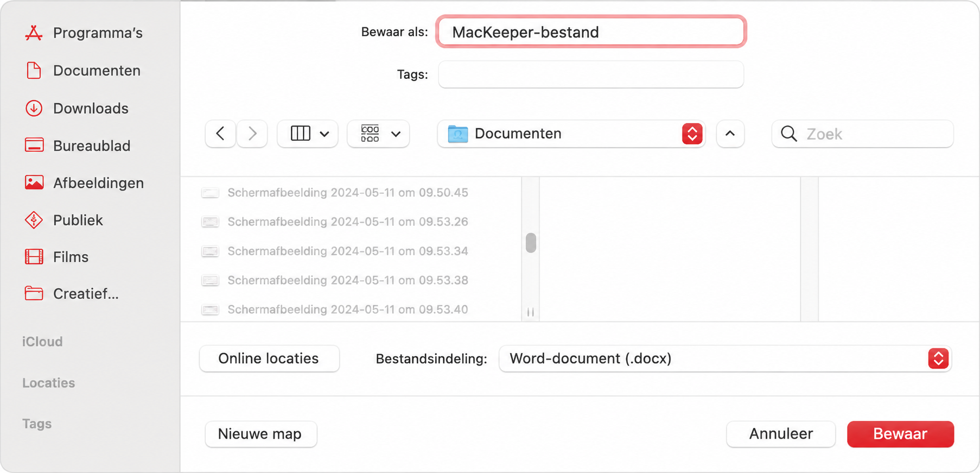
Task: Select Schermafbeelding 2024-05-11 om 09.50.45
Action: click(334, 193)
